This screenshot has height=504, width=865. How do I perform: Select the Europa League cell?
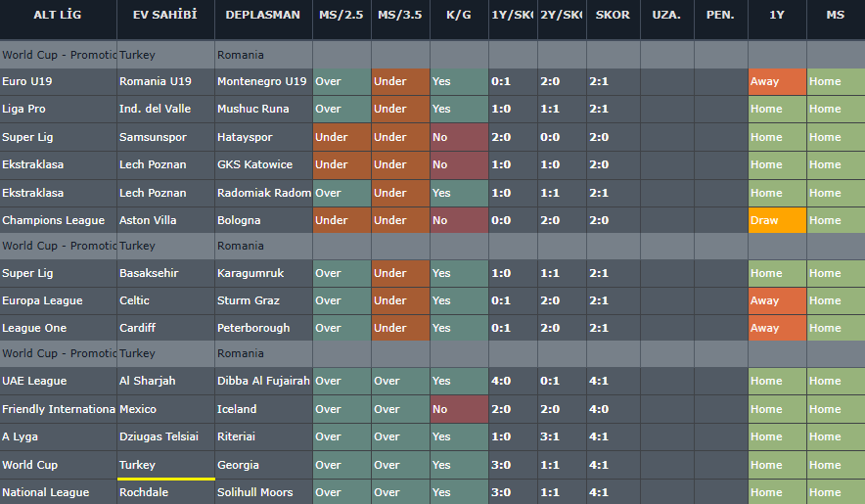pyautogui.click(x=58, y=300)
